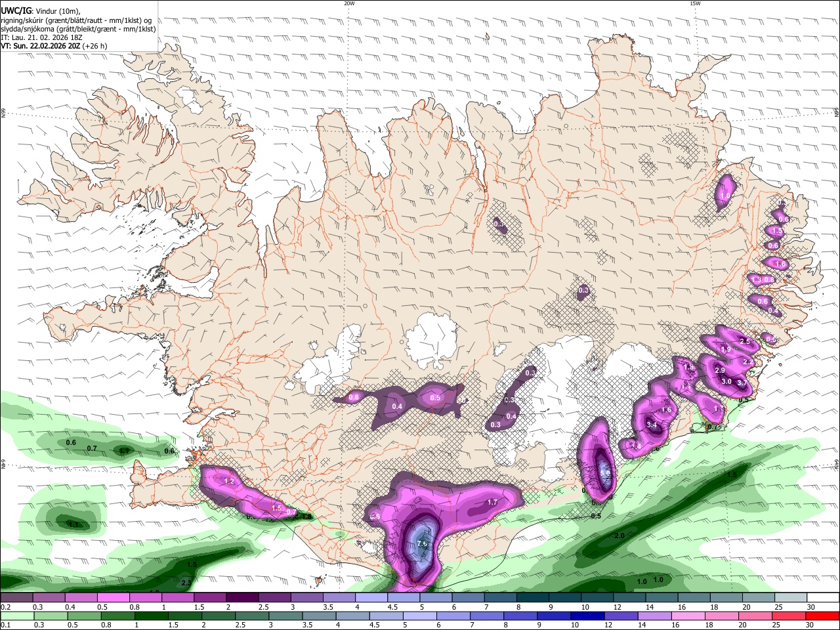This screenshot has height=630, width=840.
Task: Click the 15W longitude label
Action: [x=695, y=3]
